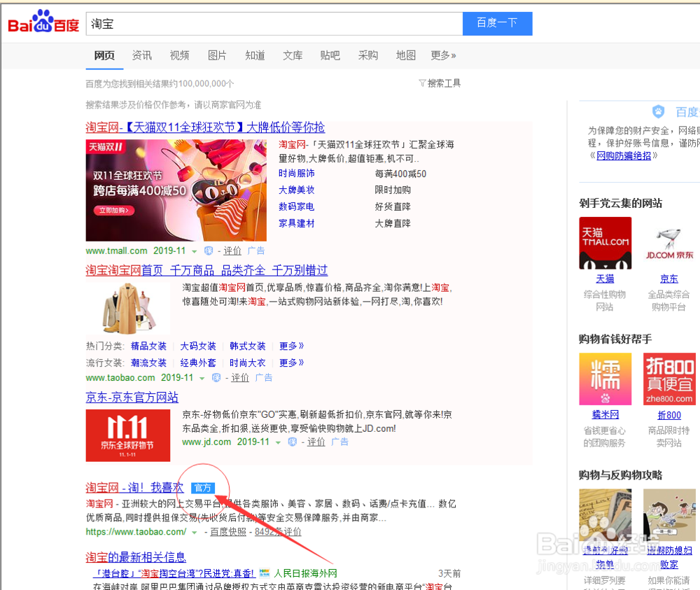Click the JD.COM 京东 logo tile
Image resolution: width=700 pixels, height=590 pixels.
coord(669,244)
